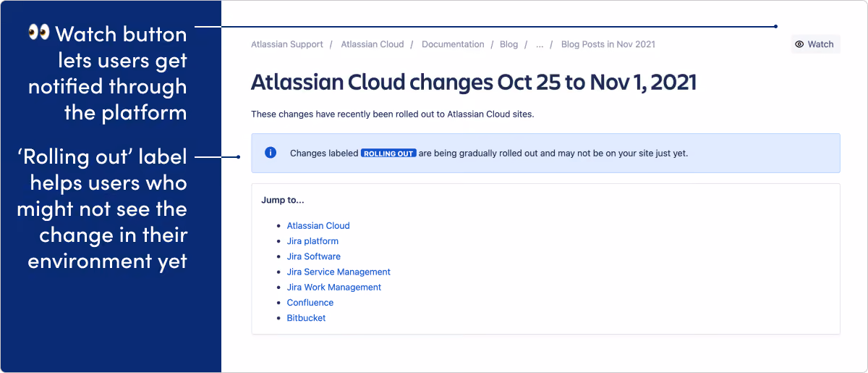The image size is (868, 373).
Task: Jump to Jira Work Management section
Action: coord(334,287)
